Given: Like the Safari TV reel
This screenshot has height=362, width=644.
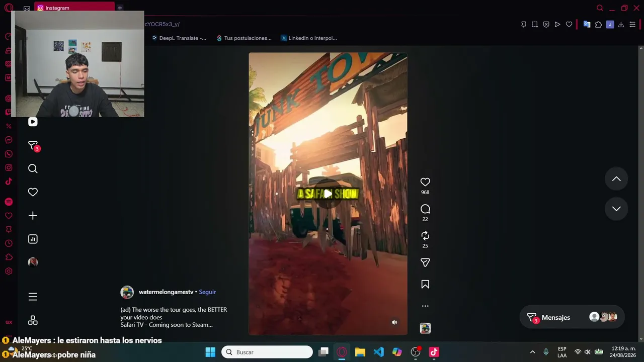Looking at the screenshot, I should click(425, 182).
